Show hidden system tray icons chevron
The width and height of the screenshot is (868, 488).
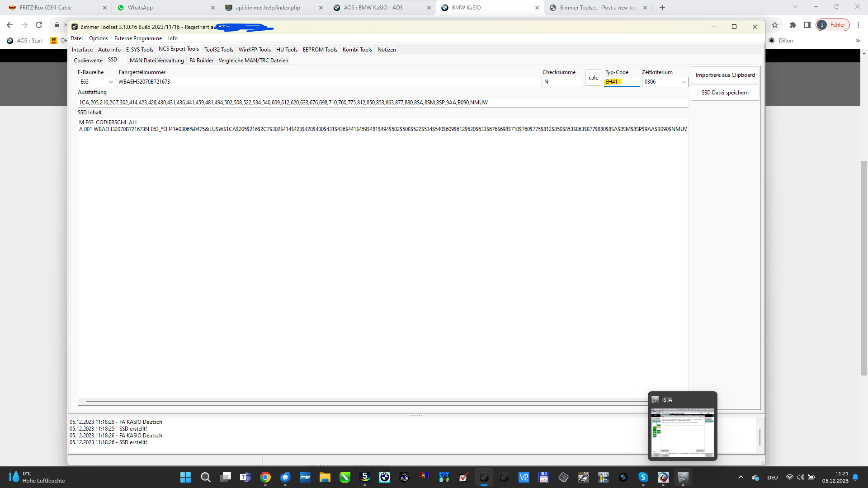741,477
